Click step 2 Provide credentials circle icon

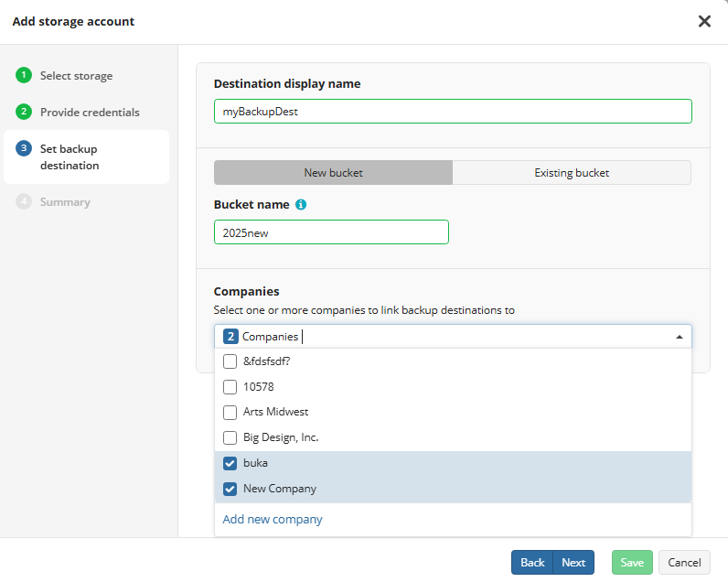click(x=24, y=112)
